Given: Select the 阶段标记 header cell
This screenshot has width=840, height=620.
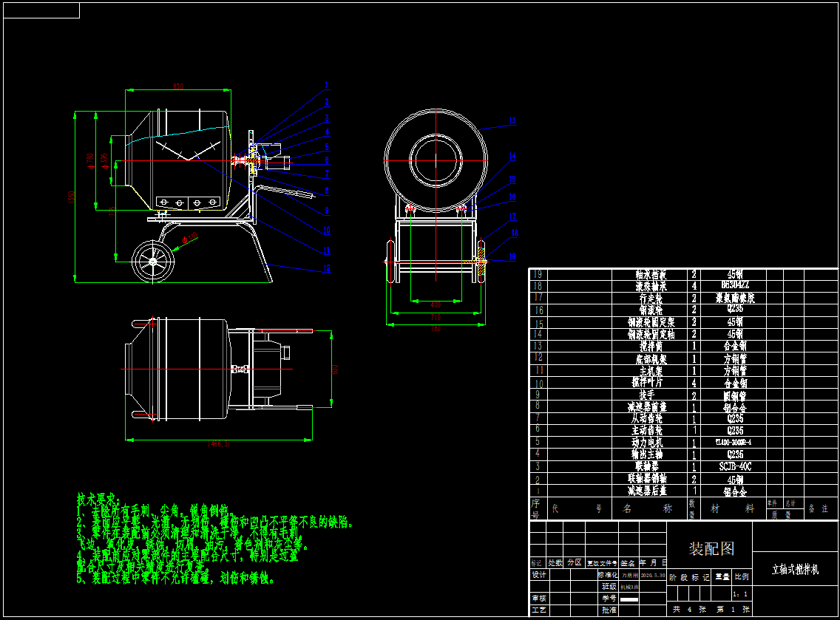Looking at the screenshot, I should 689,577.
